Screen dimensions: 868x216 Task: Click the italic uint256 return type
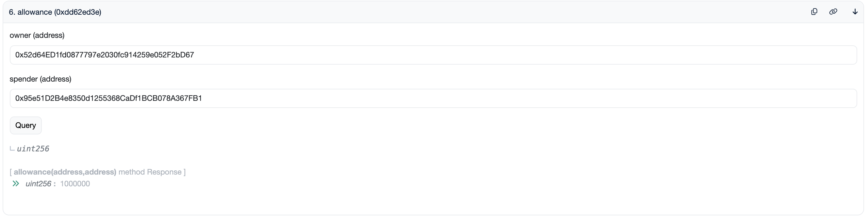coord(33,149)
